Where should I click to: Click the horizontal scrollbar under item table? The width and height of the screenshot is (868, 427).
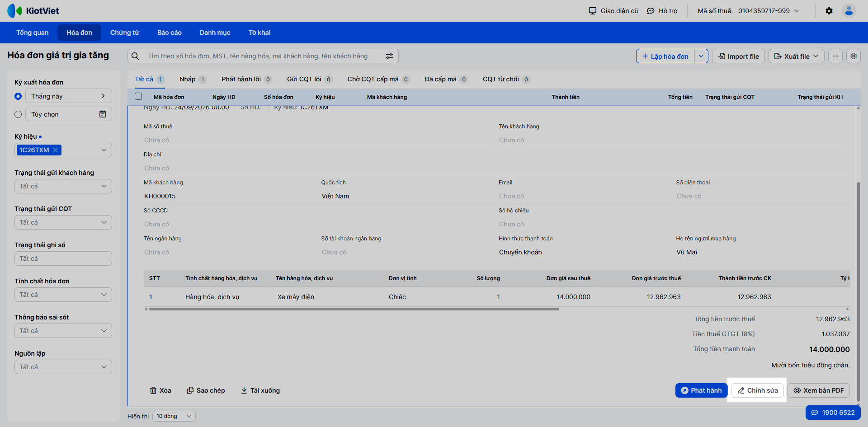click(354, 309)
